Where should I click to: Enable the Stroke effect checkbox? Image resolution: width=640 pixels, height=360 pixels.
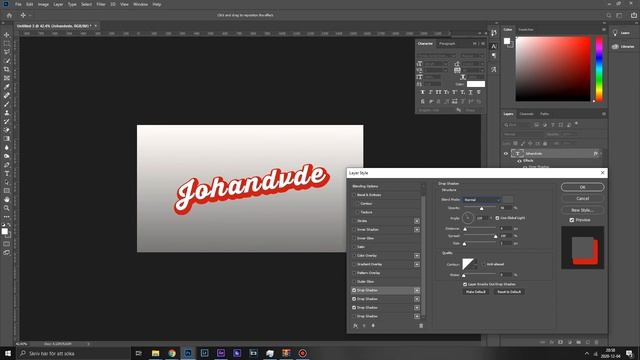(354, 221)
